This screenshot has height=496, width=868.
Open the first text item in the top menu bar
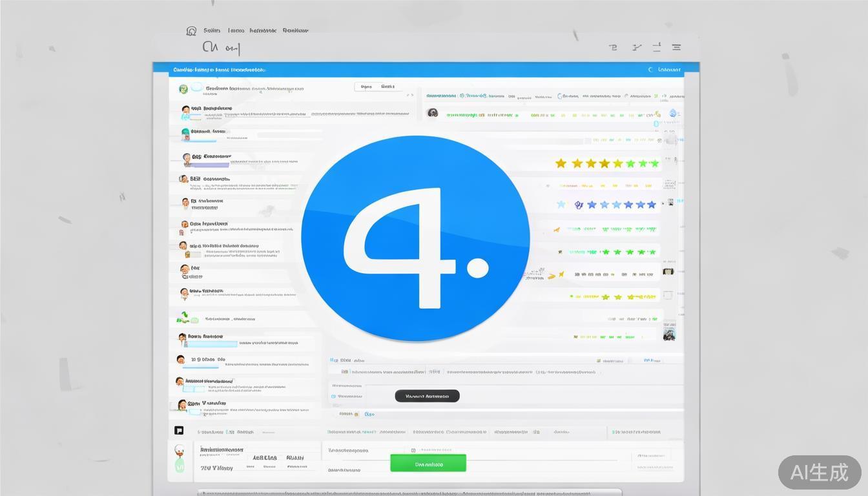click(212, 30)
